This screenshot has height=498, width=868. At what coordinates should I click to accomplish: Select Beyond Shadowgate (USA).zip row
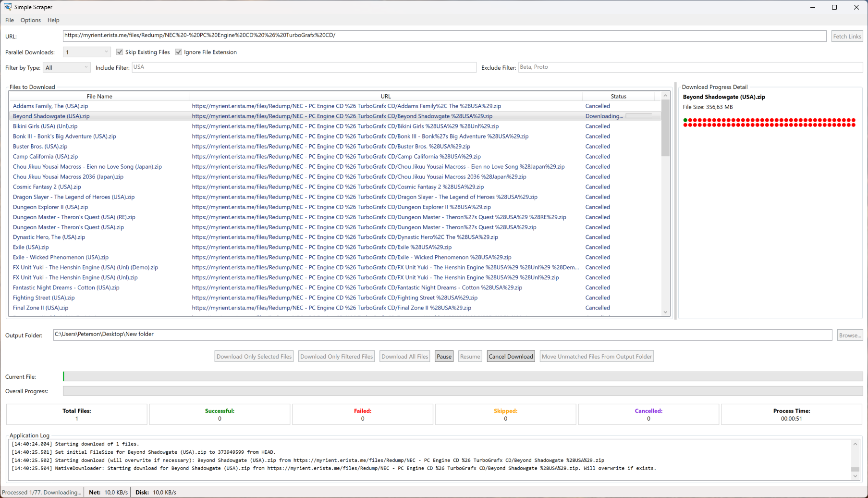335,116
